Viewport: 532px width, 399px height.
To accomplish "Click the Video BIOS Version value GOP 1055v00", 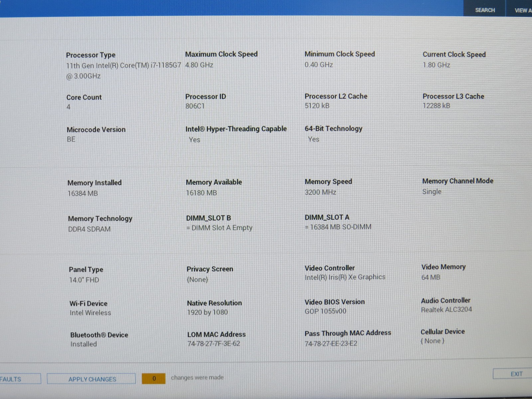I will (x=325, y=311).
